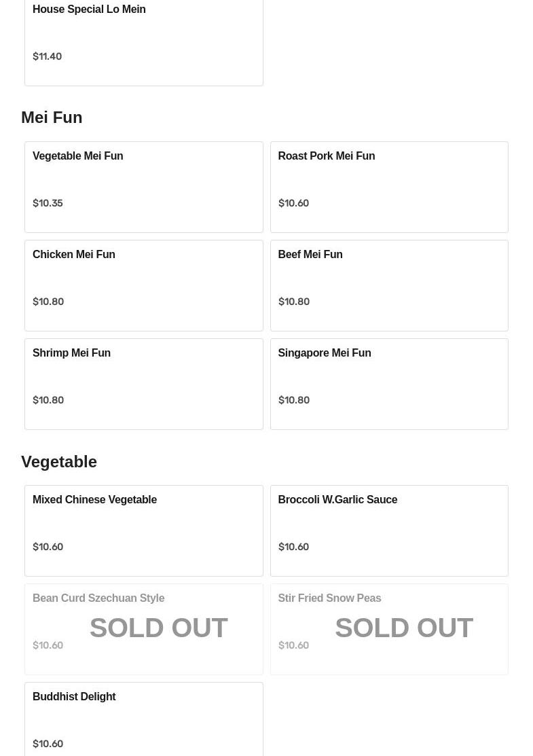Click the $10.35 Vegetable Mei Fun price
The height and width of the screenshot is (756, 533).
48,203
